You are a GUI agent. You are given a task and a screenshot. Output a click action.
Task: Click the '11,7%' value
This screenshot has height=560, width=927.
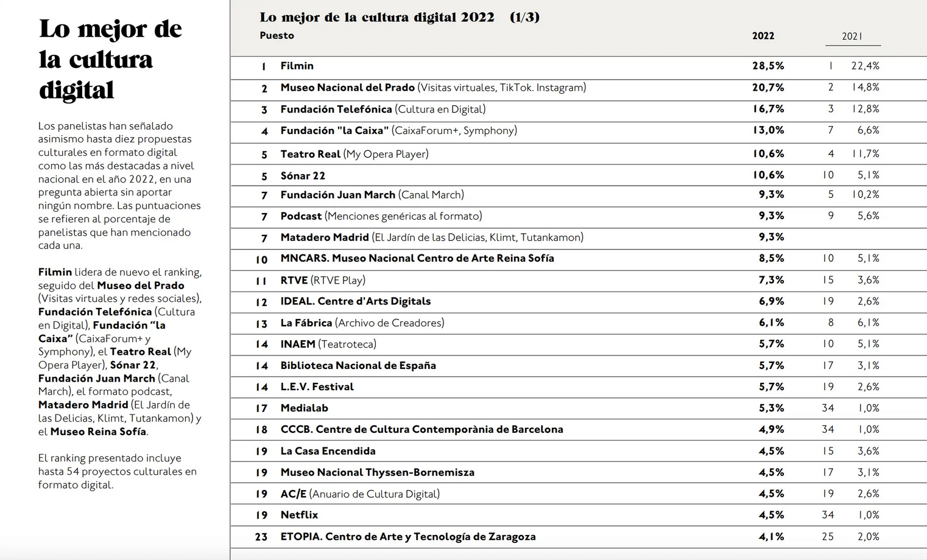865,154
